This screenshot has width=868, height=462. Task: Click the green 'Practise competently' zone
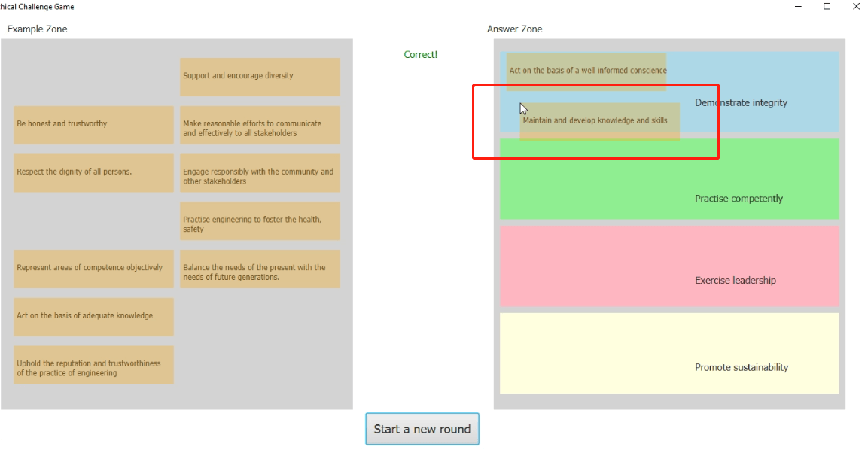point(669,179)
